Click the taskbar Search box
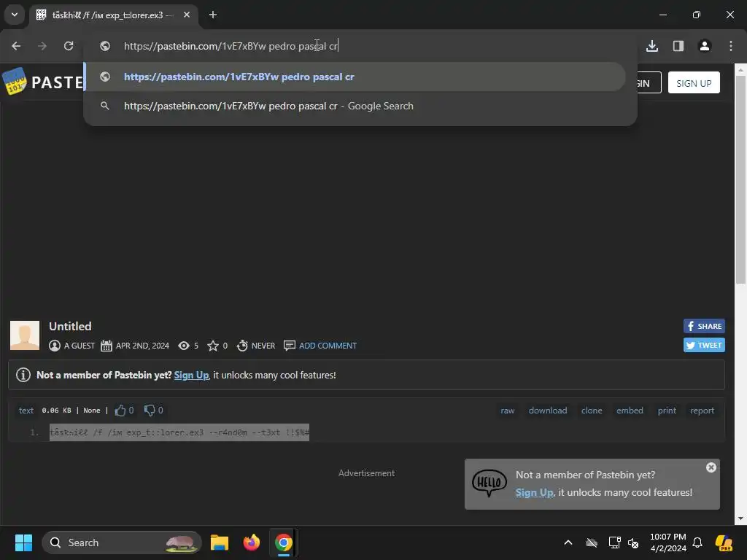 coord(122,542)
